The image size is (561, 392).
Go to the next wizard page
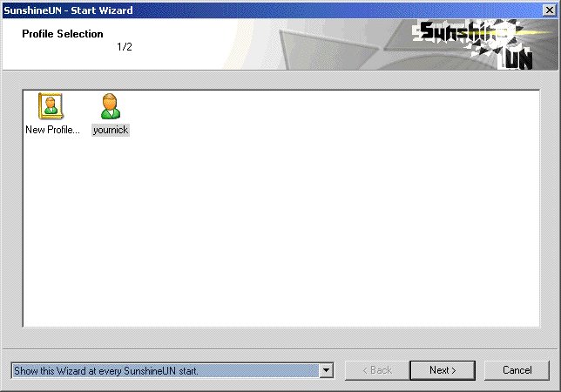(x=443, y=370)
